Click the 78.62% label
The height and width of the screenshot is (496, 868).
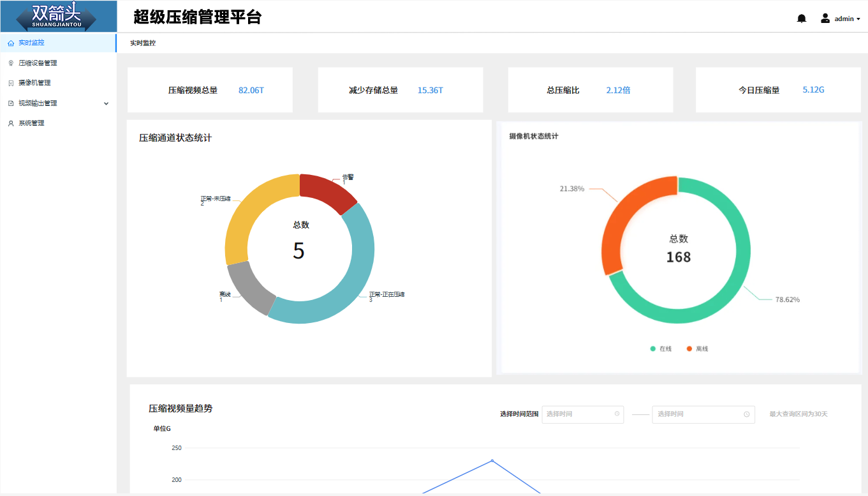(x=788, y=299)
